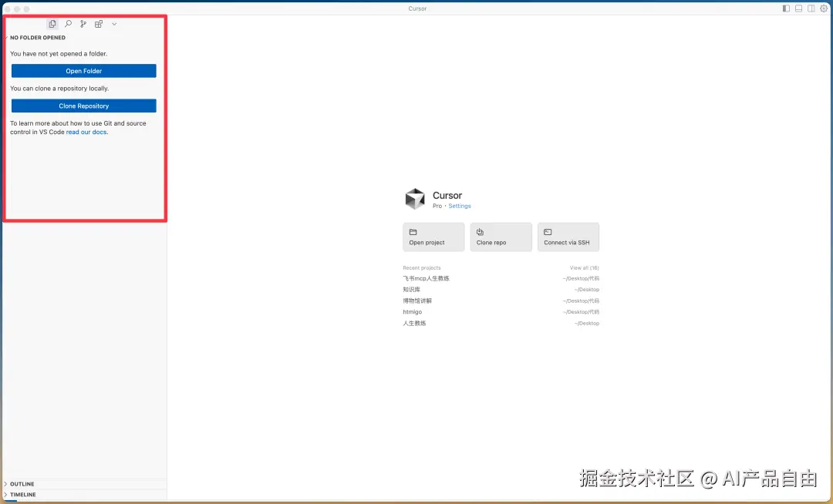Click terminal icon on Connect via SSH card

coord(548,232)
